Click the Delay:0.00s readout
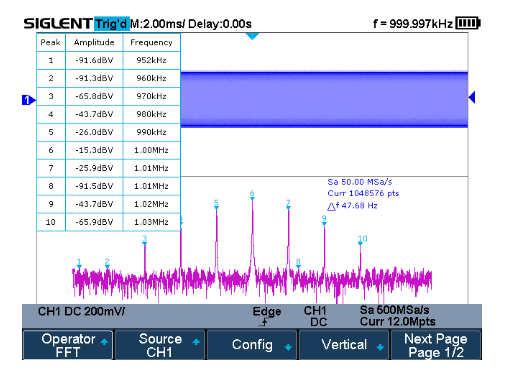This screenshot has width=506, height=371. coord(220,24)
